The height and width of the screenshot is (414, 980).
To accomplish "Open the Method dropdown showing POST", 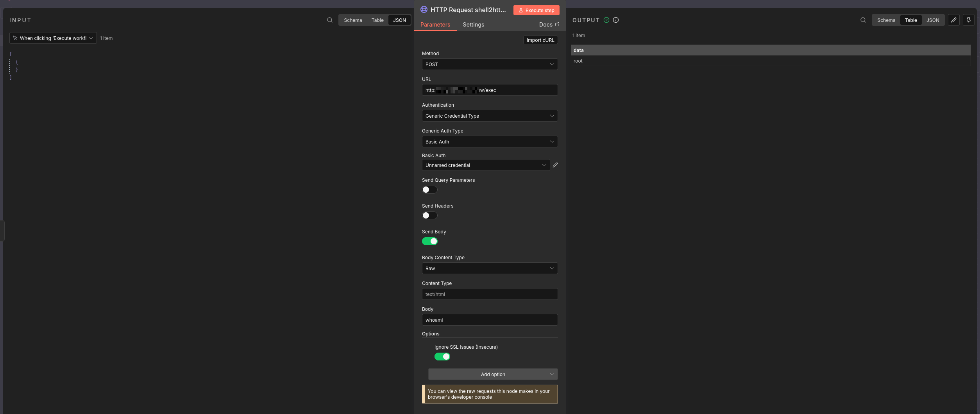I will tap(489, 64).
